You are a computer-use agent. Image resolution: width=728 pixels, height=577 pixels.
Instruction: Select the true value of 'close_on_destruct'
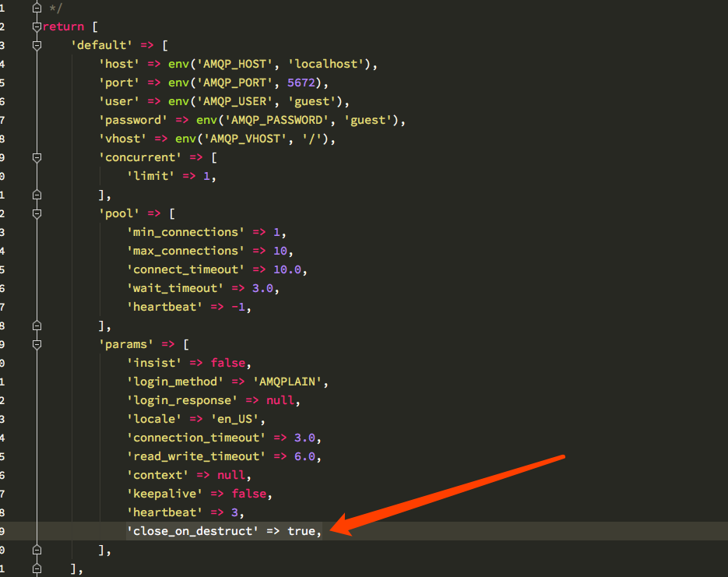(302, 530)
